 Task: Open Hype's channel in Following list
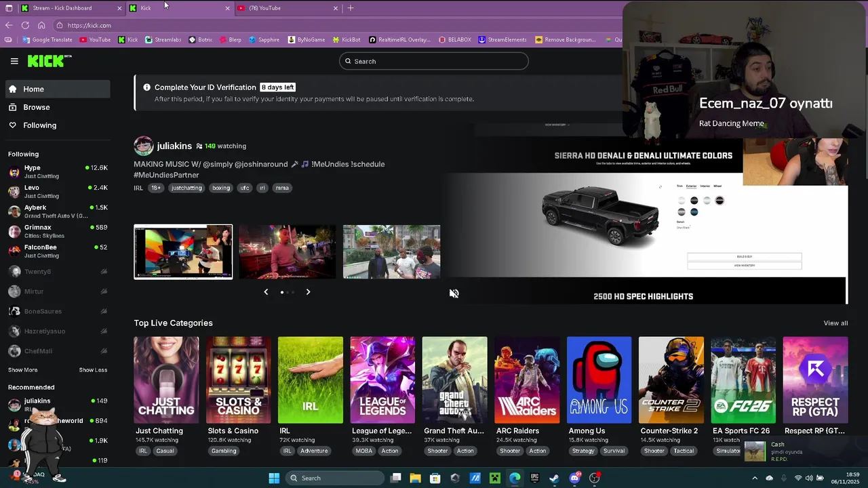(x=58, y=171)
